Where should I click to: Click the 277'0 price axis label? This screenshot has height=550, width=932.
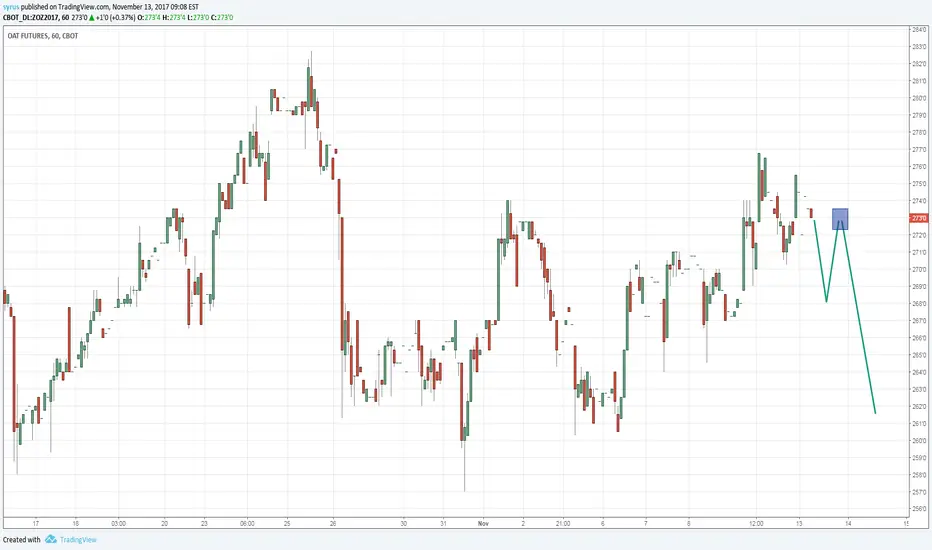[x=920, y=150]
